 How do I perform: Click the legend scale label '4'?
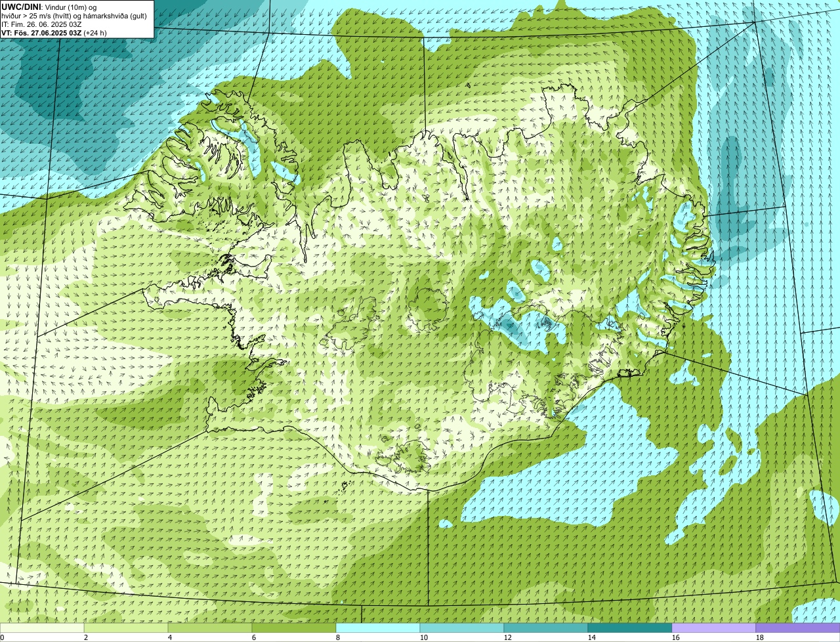[x=170, y=637]
